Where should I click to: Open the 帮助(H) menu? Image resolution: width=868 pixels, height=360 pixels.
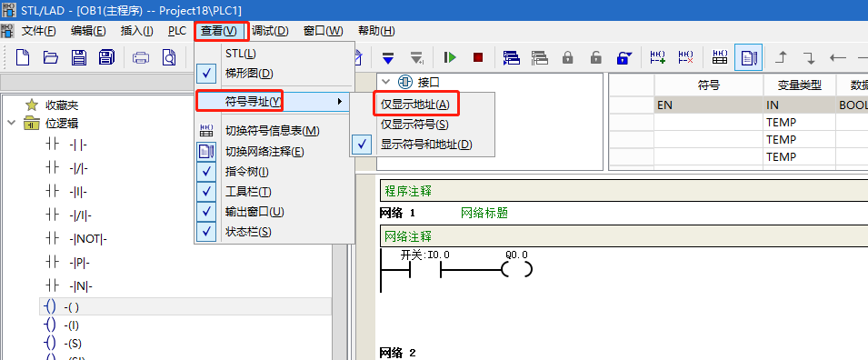click(x=376, y=31)
